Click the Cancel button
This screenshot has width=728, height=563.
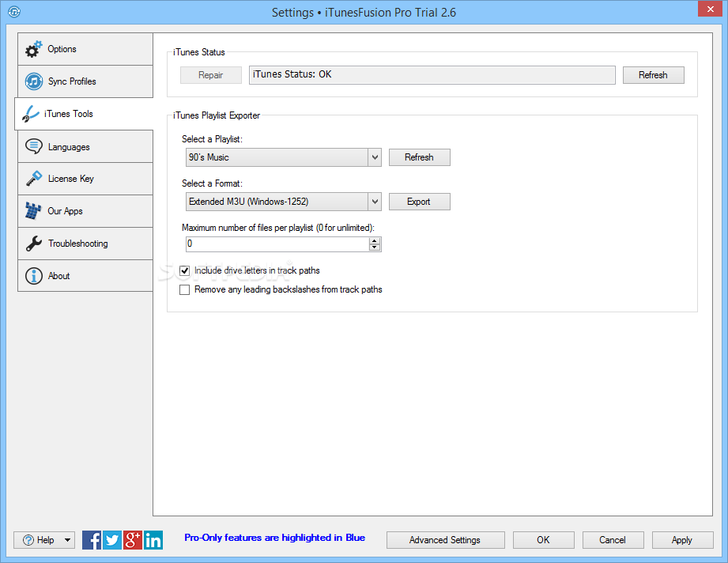613,540
